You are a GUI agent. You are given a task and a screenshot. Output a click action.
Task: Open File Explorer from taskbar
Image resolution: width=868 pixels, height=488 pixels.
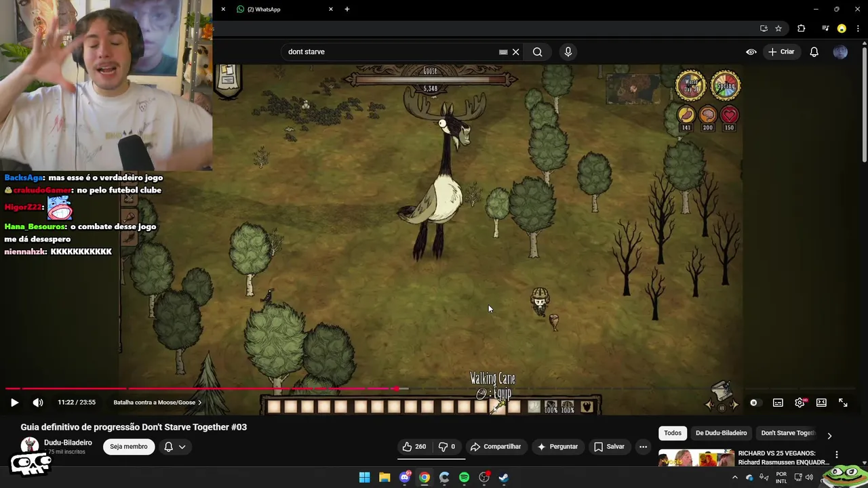click(x=384, y=477)
